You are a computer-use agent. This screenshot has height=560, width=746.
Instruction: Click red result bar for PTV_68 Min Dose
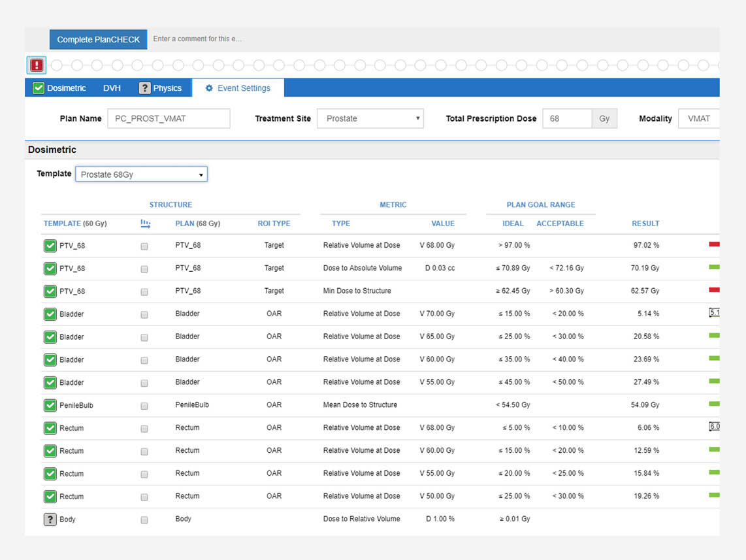pyautogui.click(x=714, y=289)
